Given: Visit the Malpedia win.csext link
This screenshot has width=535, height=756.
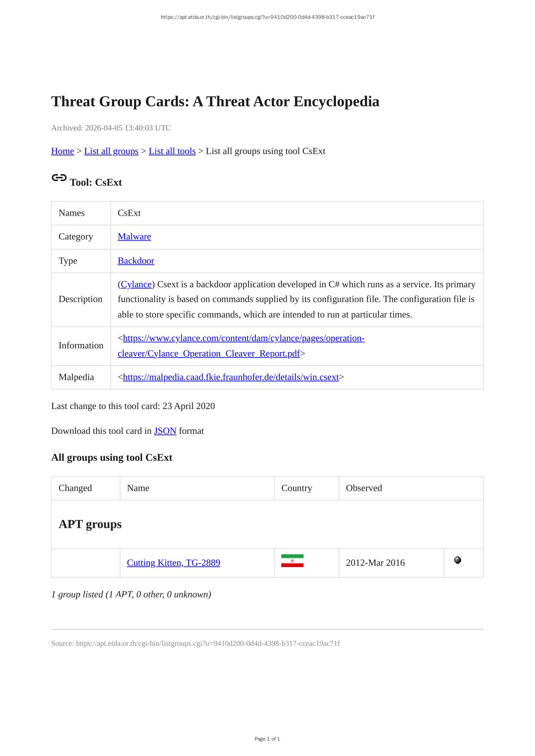Looking at the screenshot, I should [x=231, y=377].
